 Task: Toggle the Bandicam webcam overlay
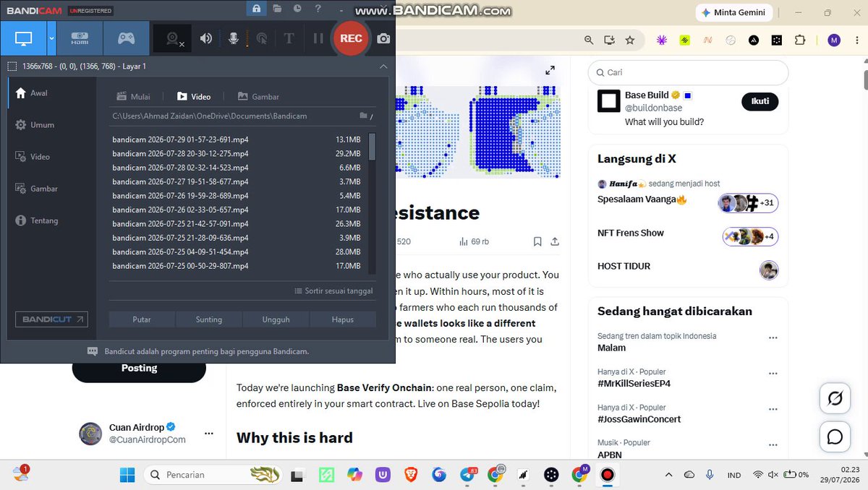pyautogui.click(x=174, y=39)
